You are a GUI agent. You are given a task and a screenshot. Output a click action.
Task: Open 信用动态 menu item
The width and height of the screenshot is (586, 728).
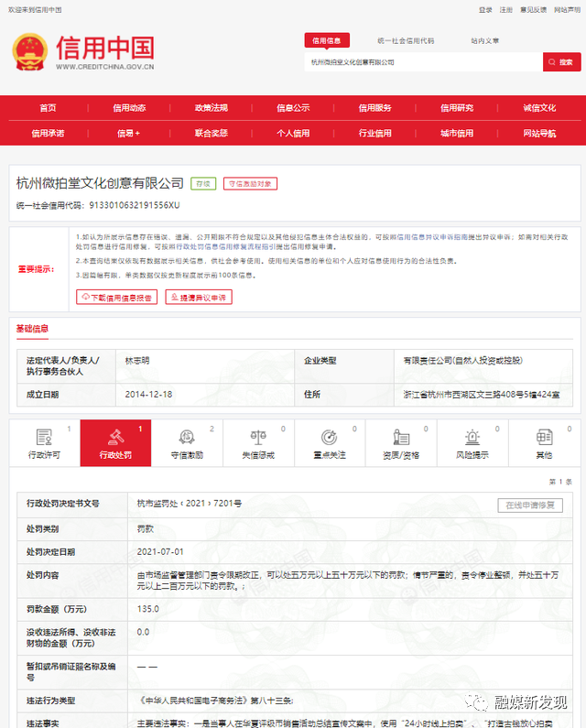click(129, 108)
